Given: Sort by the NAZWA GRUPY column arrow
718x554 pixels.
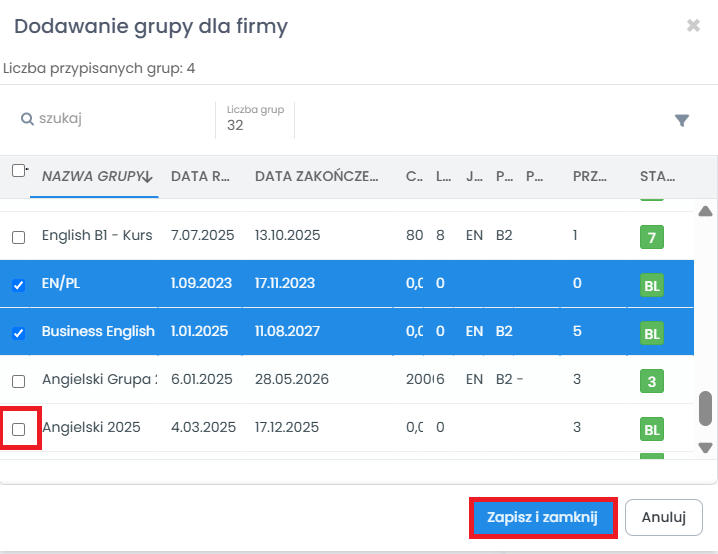Looking at the screenshot, I should point(148,177).
